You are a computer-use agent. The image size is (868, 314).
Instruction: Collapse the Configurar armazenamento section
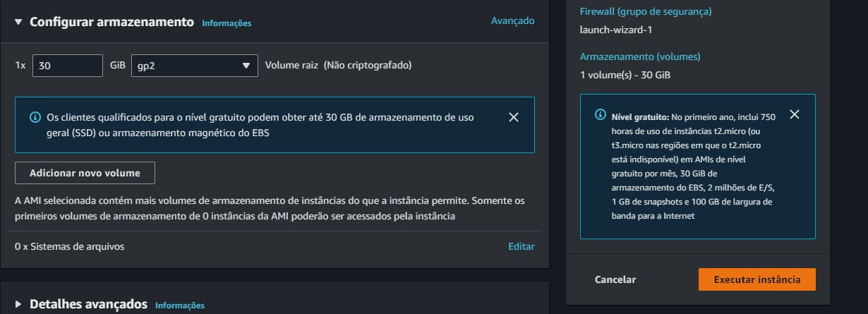tap(19, 22)
